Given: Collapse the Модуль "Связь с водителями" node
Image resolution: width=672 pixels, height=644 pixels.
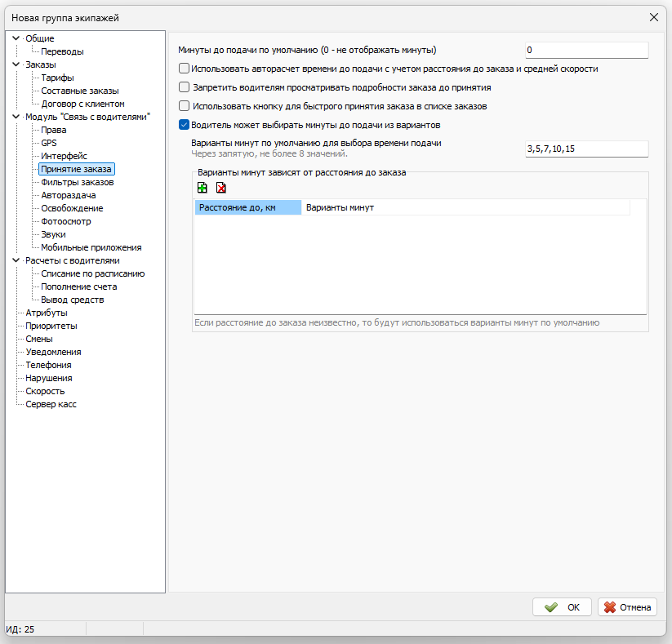Looking at the screenshot, I should coord(16,117).
